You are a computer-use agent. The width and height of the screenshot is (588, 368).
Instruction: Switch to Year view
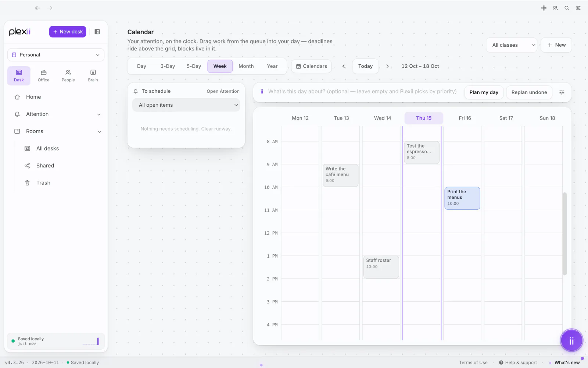[272, 66]
